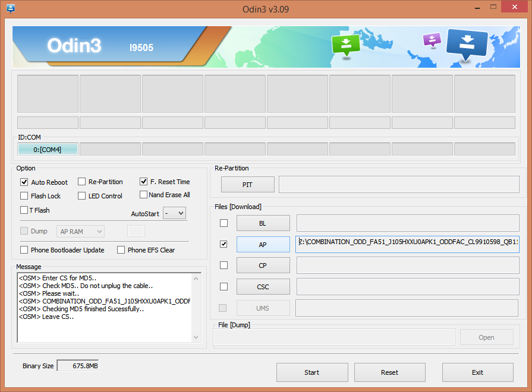Click the Message log scroll up arrow

[196, 279]
